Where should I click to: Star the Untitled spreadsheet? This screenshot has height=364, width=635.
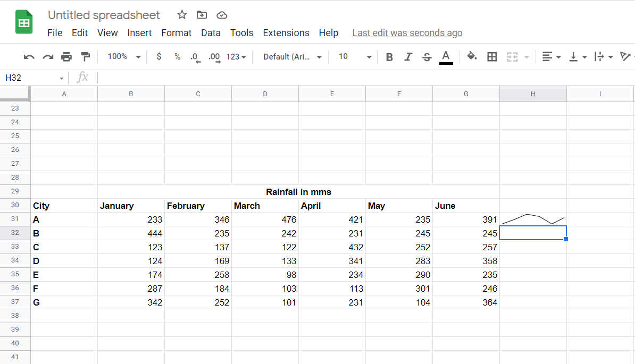coord(182,15)
